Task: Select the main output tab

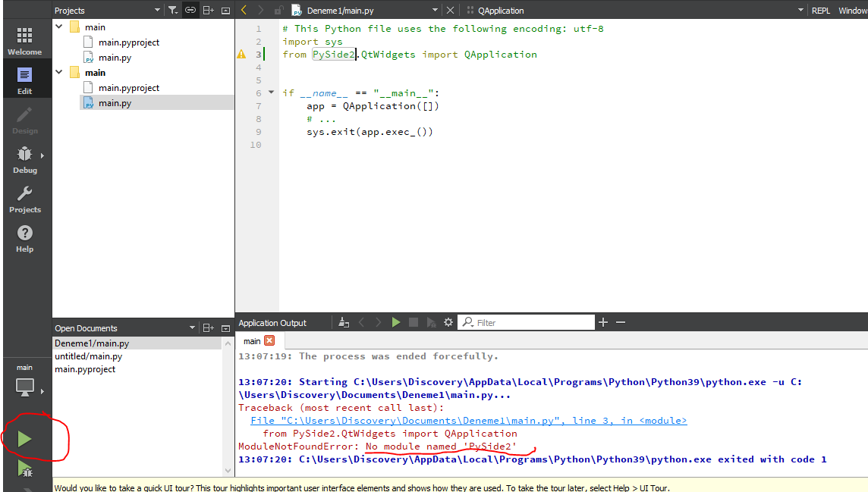Action: 252,341
